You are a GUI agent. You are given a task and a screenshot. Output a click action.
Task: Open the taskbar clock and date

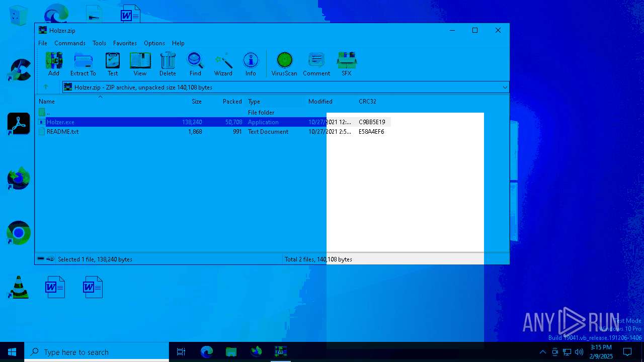pos(601,352)
